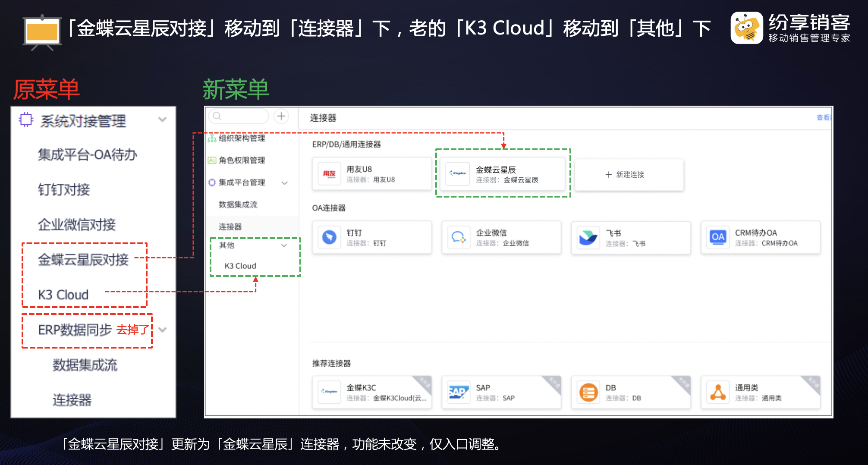The width and height of the screenshot is (868, 465).
Task: Open the 企业微信 connector card
Action: (501, 237)
